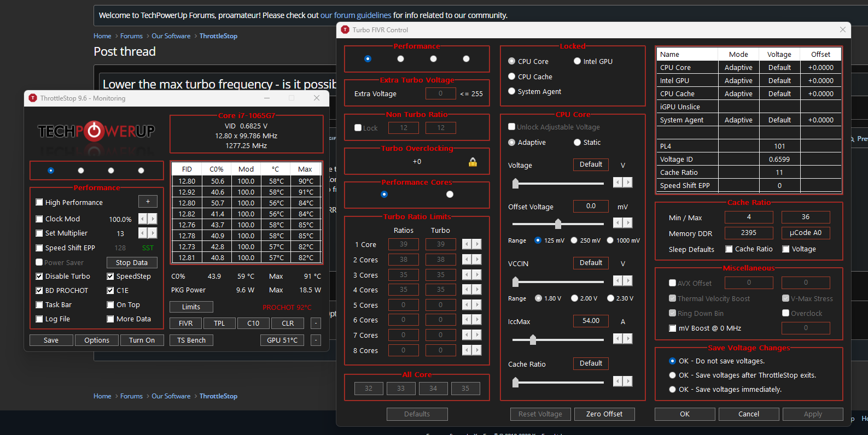Click the CLR button
Image resolution: width=868 pixels, height=435 pixels.
[x=288, y=323]
